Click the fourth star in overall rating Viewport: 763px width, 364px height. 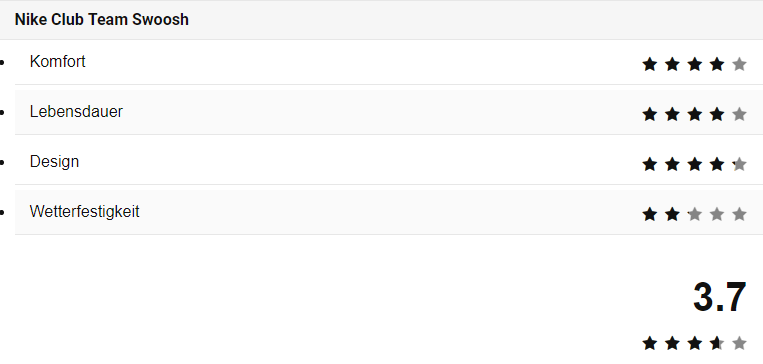click(717, 343)
